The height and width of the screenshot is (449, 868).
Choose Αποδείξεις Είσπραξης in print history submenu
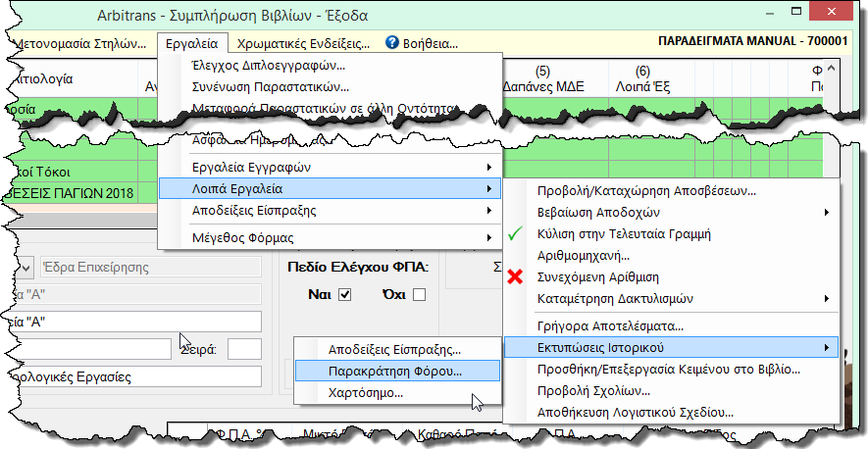(x=397, y=349)
